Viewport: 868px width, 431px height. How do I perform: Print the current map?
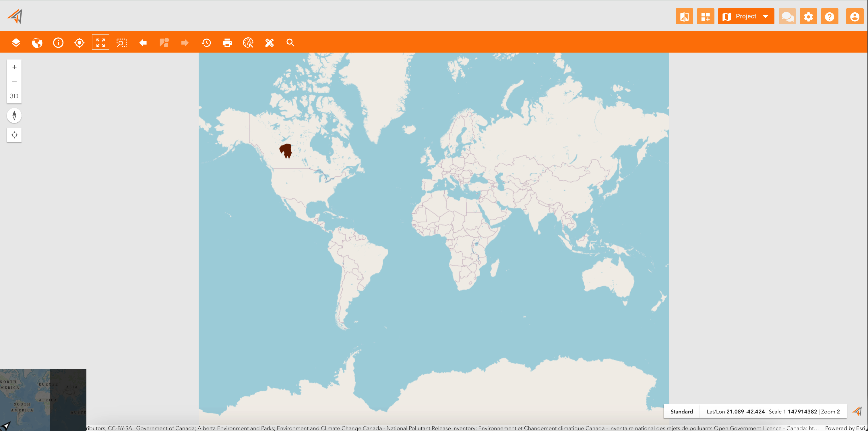227,43
